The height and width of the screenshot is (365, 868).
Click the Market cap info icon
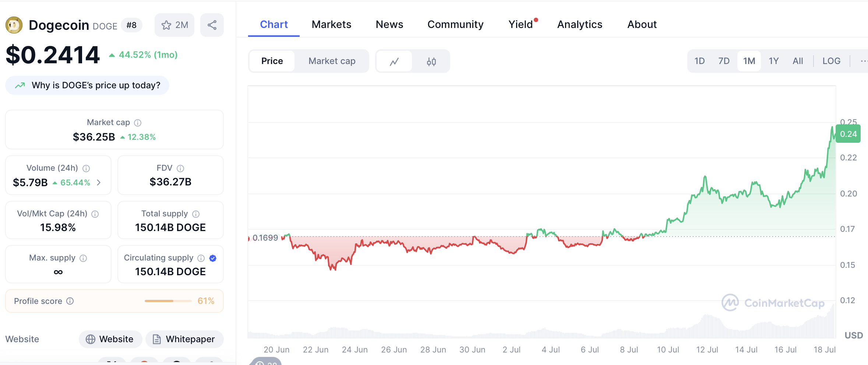(x=138, y=123)
